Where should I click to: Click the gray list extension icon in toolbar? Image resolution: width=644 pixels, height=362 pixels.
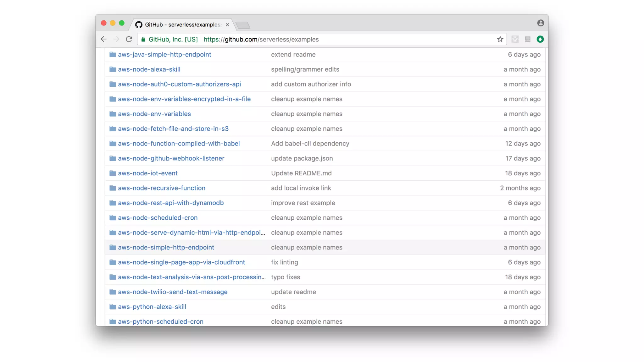[527, 39]
